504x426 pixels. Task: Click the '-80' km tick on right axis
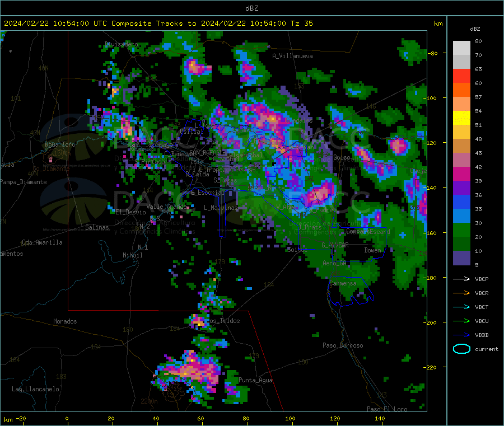click(x=433, y=53)
